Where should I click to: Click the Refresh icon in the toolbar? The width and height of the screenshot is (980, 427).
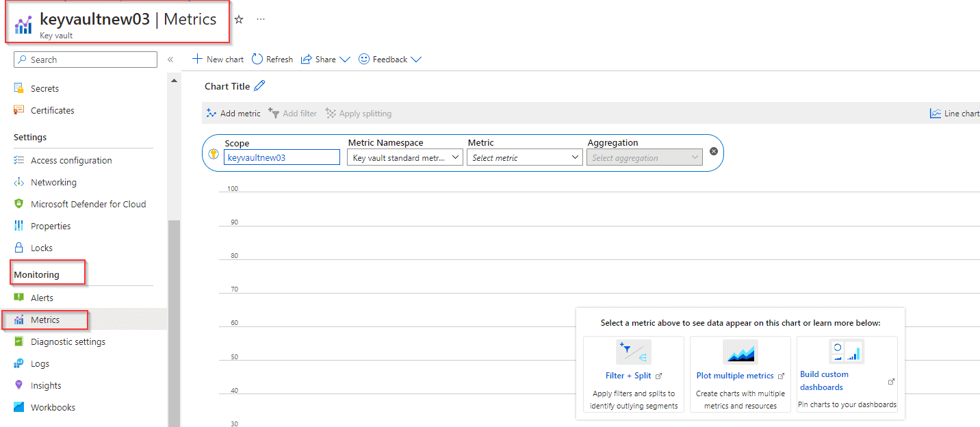click(x=257, y=60)
